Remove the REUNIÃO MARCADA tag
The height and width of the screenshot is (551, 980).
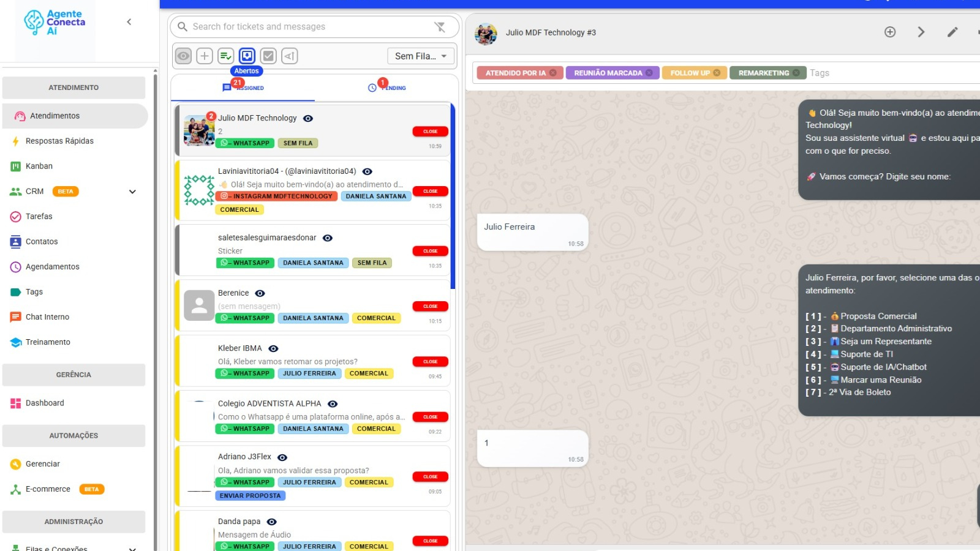649,73
